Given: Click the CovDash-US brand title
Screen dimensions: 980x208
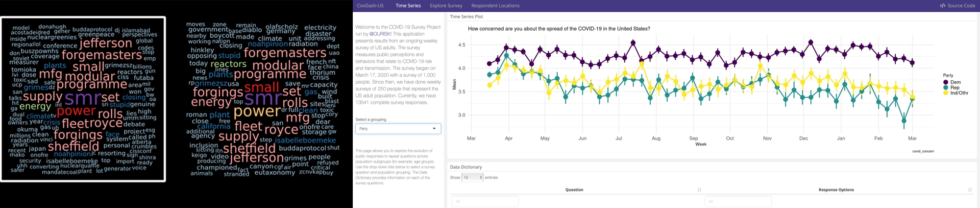Looking at the screenshot, I should 370,6.
